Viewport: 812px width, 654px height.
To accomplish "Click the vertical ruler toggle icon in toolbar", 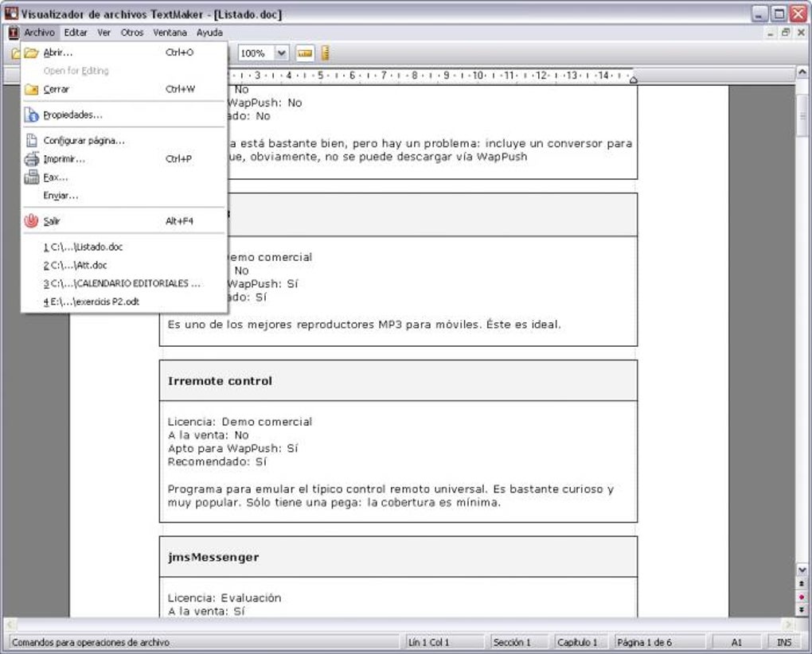I will 326,53.
